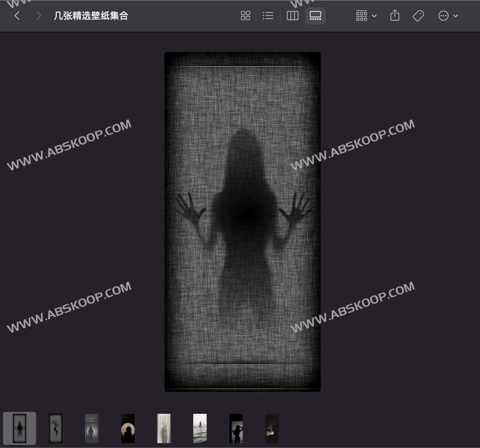Image resolution: width=480 pixels, height=448 pixels.
Task: Open the tag editor icon
Action: 418,16
